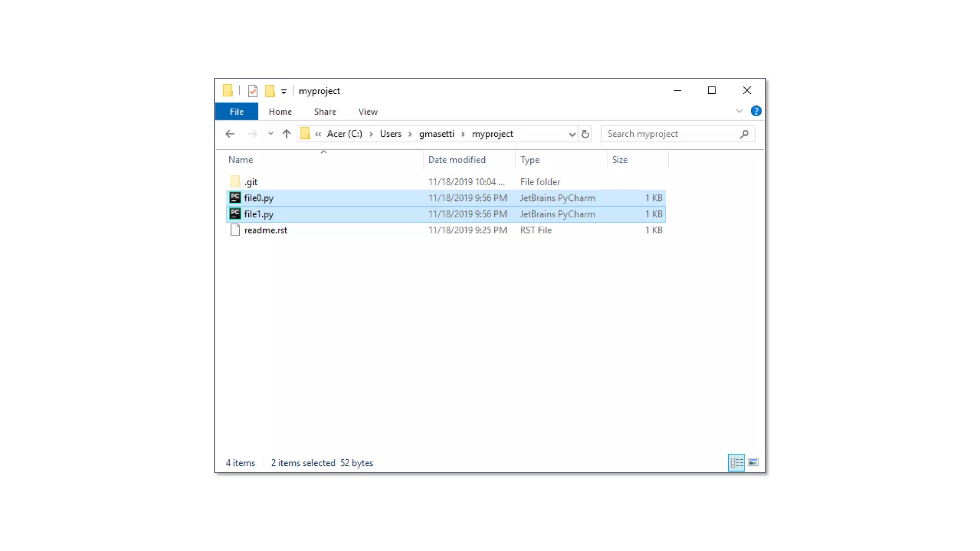Image resolution: width=980 pixels, height=551 pixels.
Task: Open the View ribbon tab
Action: click(x=367, y=111)
